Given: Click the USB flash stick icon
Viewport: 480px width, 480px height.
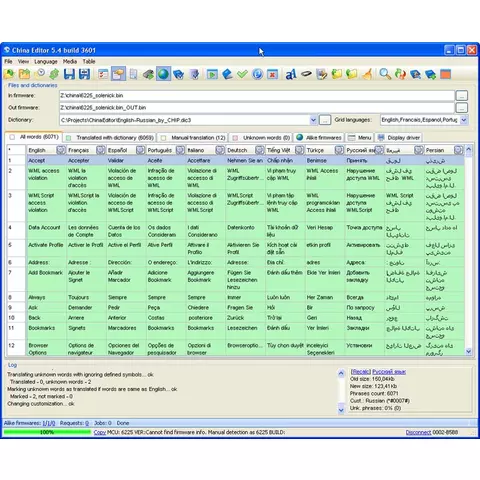Looking at the screenshot, I should 306,74.
